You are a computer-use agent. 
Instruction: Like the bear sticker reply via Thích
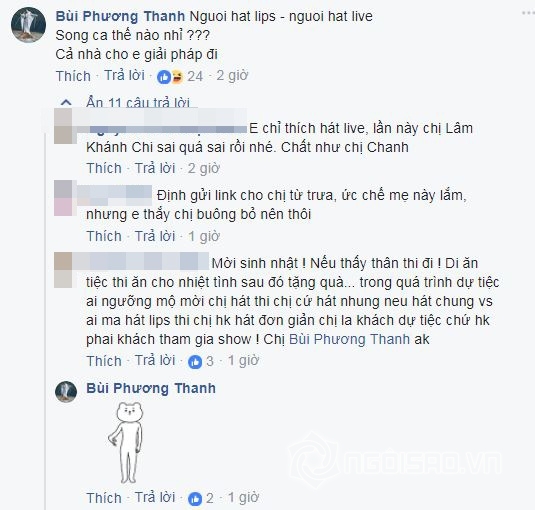coord(104,498)
